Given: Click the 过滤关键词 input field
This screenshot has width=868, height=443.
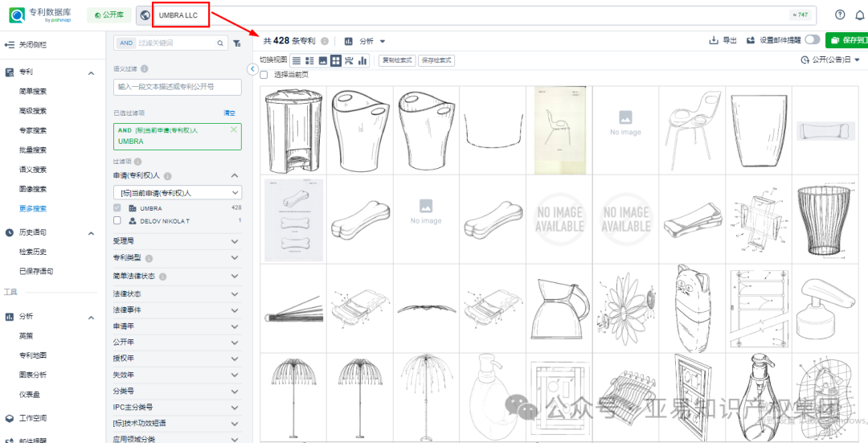Looking at the screenshot, I should coord(175,43).
